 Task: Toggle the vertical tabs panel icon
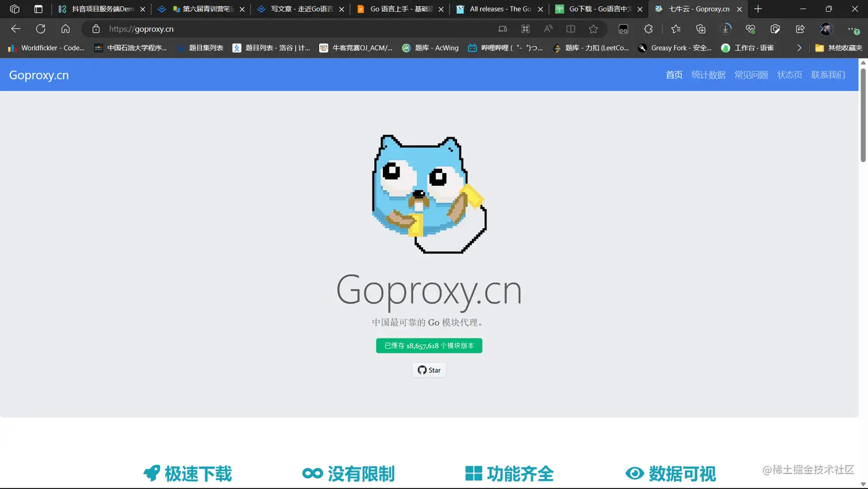click(x=38, y=9)
